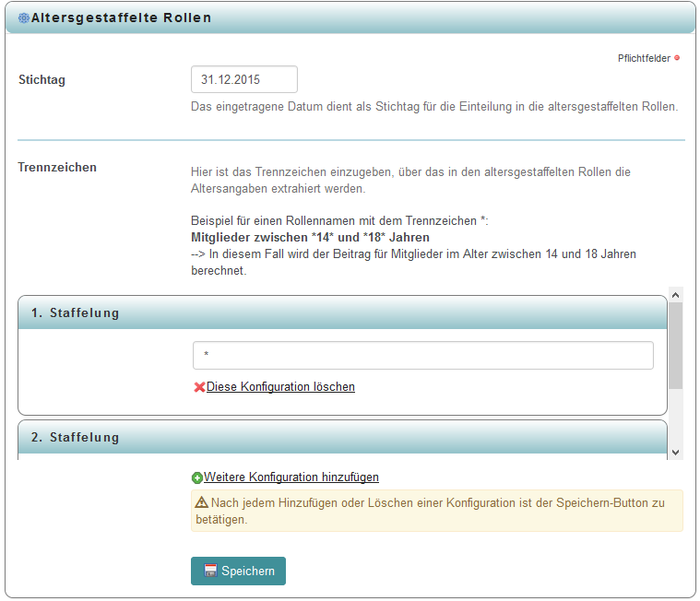
Task: Focus the Stichtag date input field
Action: pyautogui.click(x=243, y=79)
